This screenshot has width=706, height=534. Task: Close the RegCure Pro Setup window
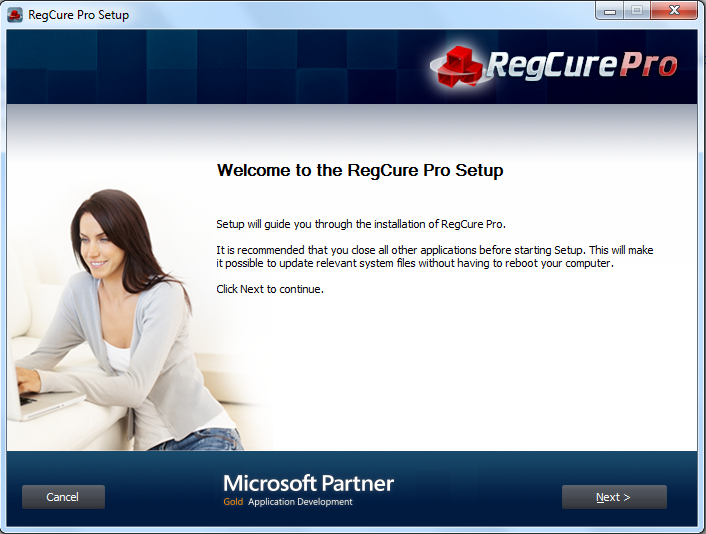674,11
